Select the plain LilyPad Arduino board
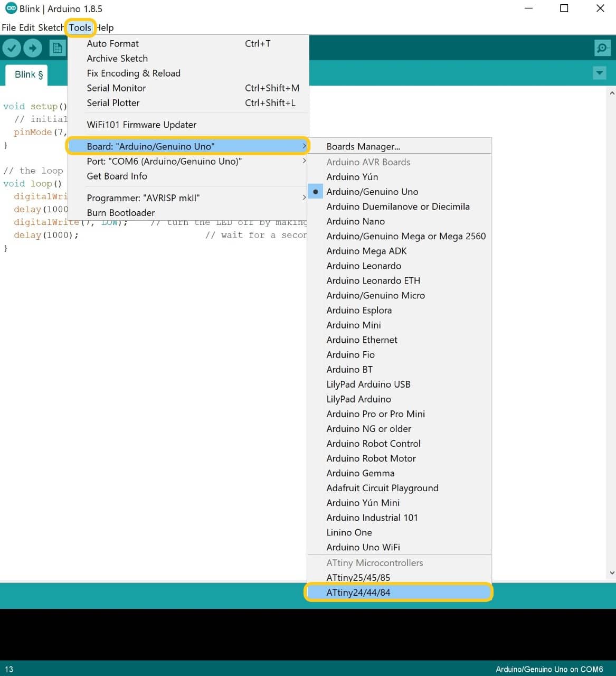This screenshot has width=616, height=676. coord(399,399)
